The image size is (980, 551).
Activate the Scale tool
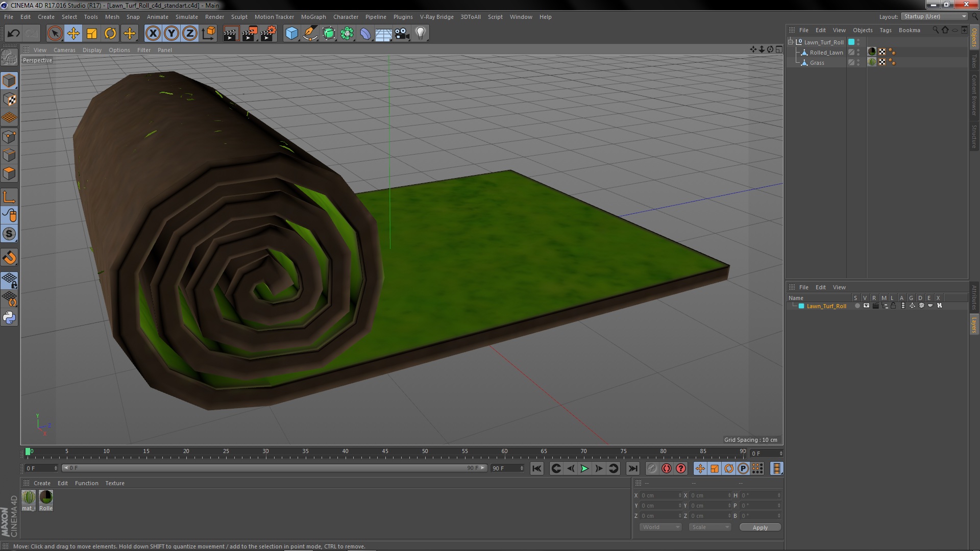click(x=92, y=34)
